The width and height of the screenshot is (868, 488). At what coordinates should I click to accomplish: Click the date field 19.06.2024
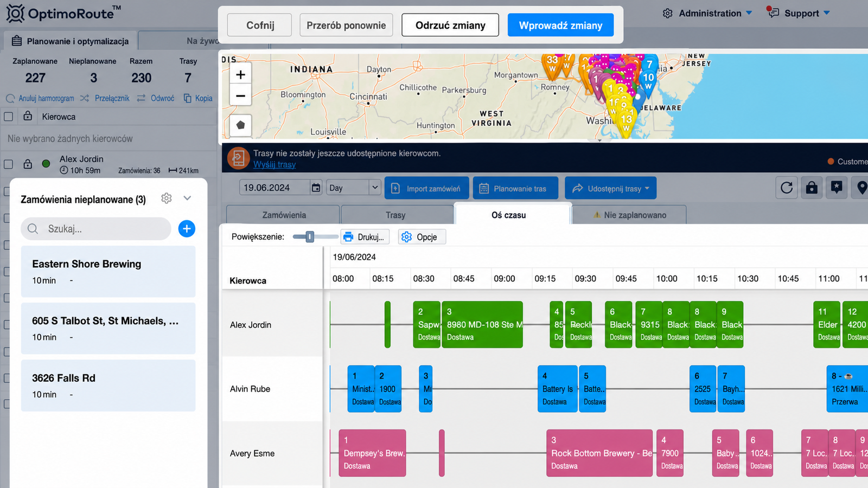274,188
